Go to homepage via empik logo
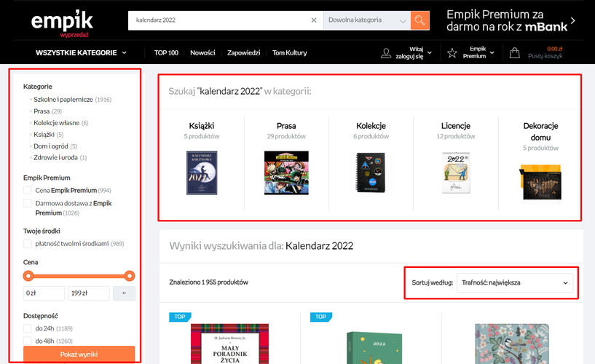595x364 pixels. click(x=62, y=23)
